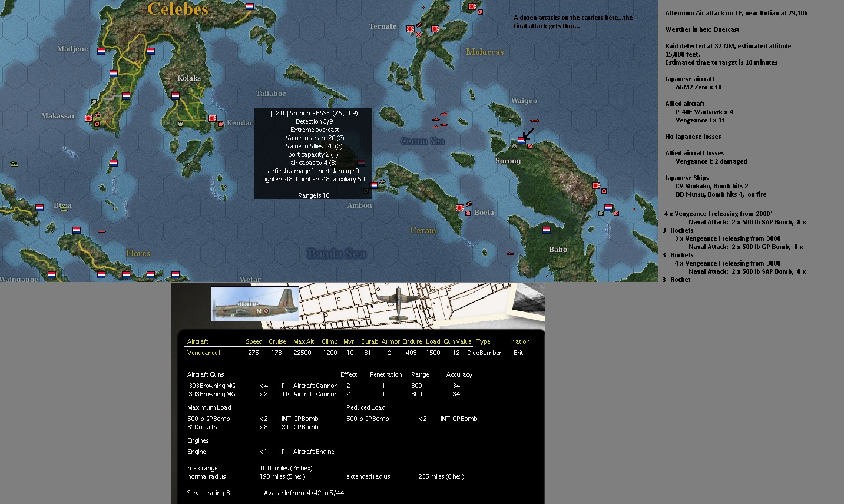The height and width of the screenshot is (504, 844).
Task: Select the Japanese flag at Makassar
Action: (89, 118)
